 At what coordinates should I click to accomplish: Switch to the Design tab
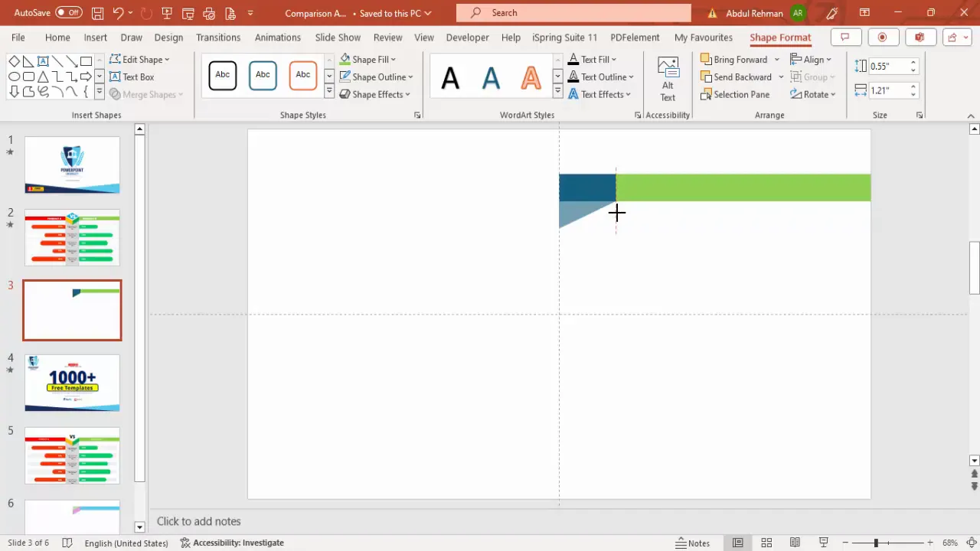[x=168, y=37]
